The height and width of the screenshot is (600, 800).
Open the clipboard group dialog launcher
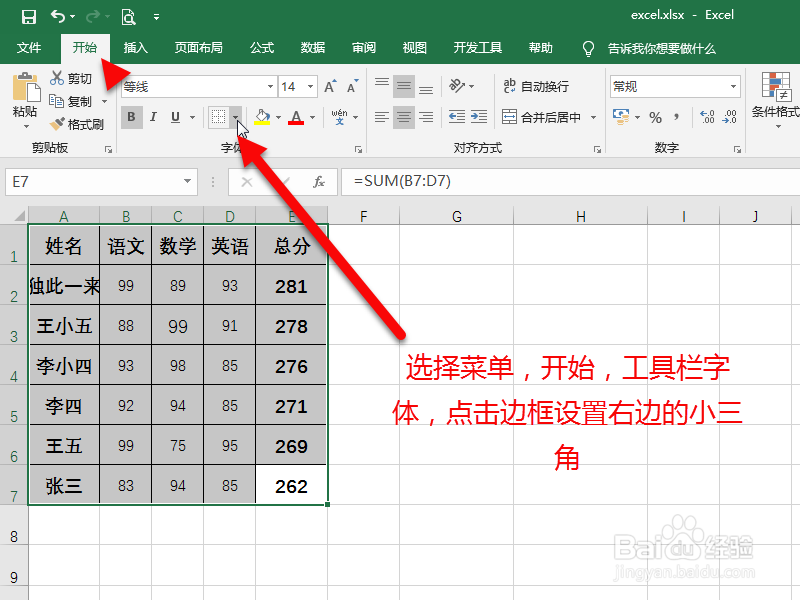coord(108,149)
